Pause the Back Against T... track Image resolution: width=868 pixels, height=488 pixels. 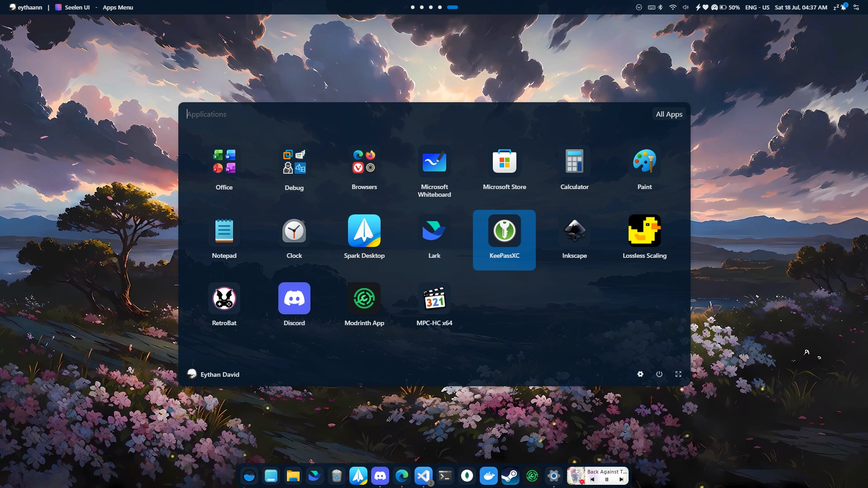click(x=607, y=479)
